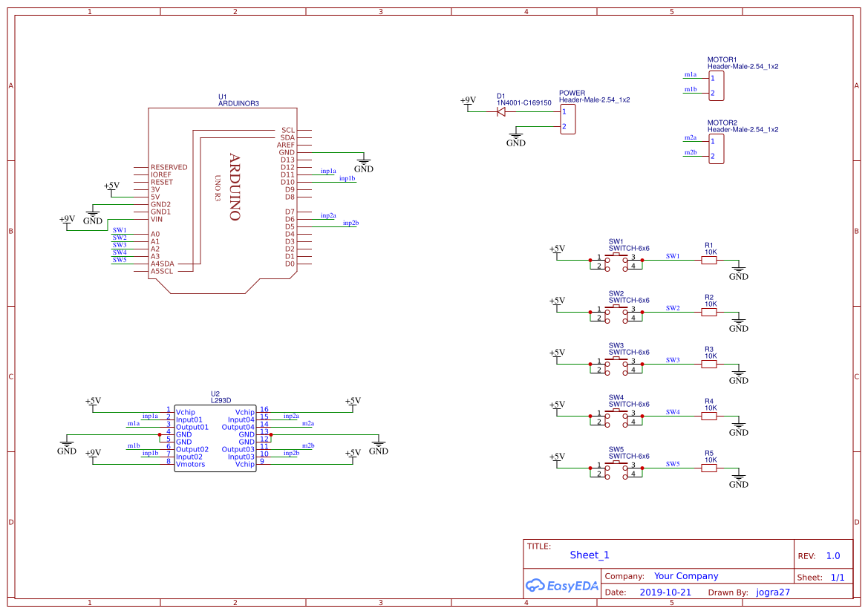Screen dimensions: 868x614
Task: Select the MOTOR2 header connector
Action: click(x=716, y=148)
